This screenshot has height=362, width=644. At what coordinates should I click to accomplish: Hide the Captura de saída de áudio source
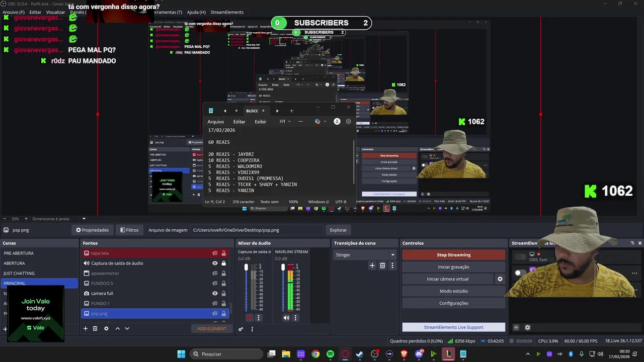215,263
